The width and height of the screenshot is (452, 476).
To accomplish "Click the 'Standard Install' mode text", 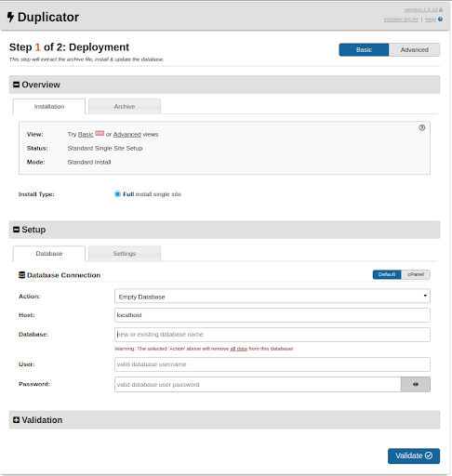I will (89, 162).
